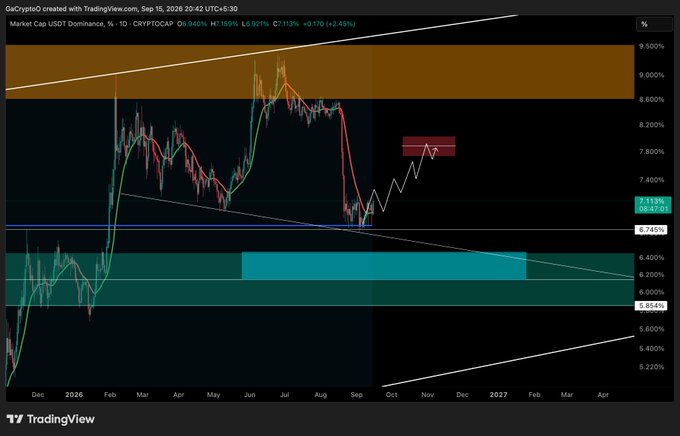Click the Oct label on the time axis

click(391, 395)
